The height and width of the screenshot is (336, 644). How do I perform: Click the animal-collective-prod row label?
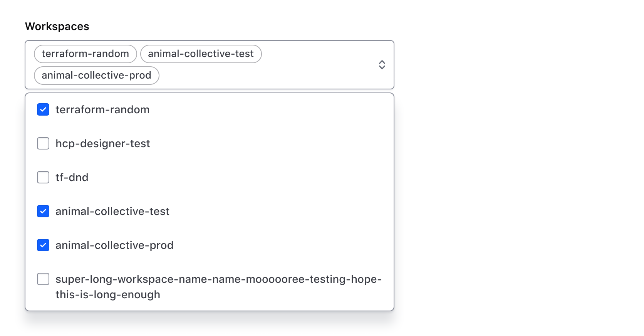pos(114,245)
